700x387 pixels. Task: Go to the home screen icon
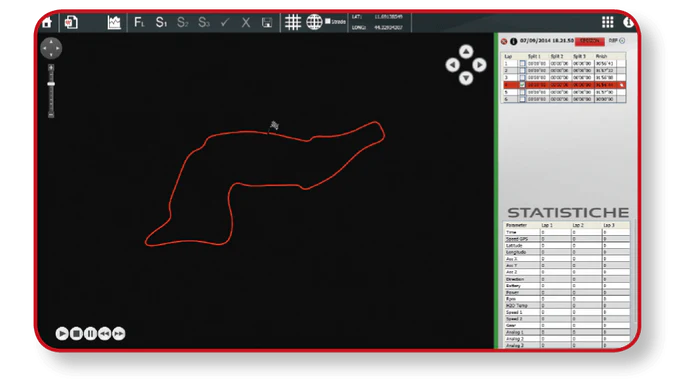tap(47, 22)
